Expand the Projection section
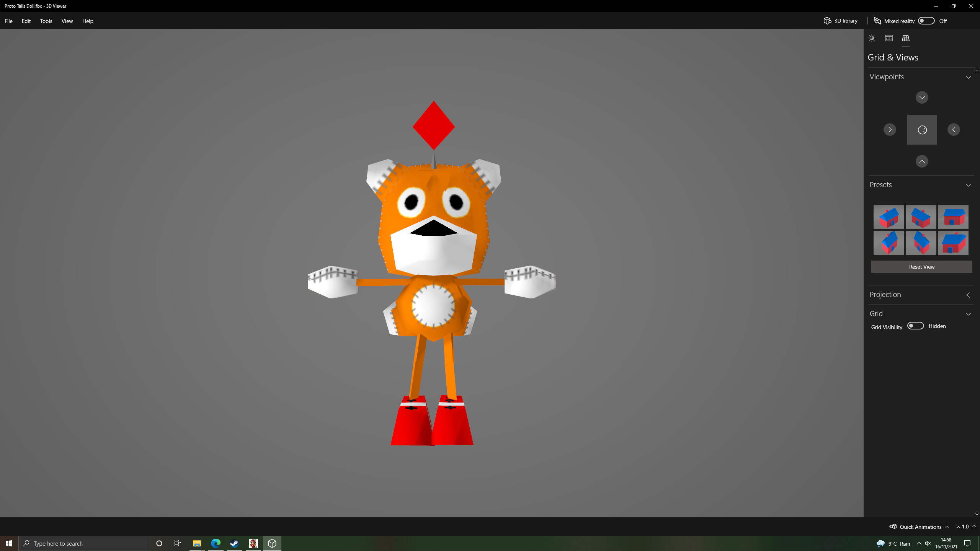Screen dimensions: 980x551 tap(968, 295)
